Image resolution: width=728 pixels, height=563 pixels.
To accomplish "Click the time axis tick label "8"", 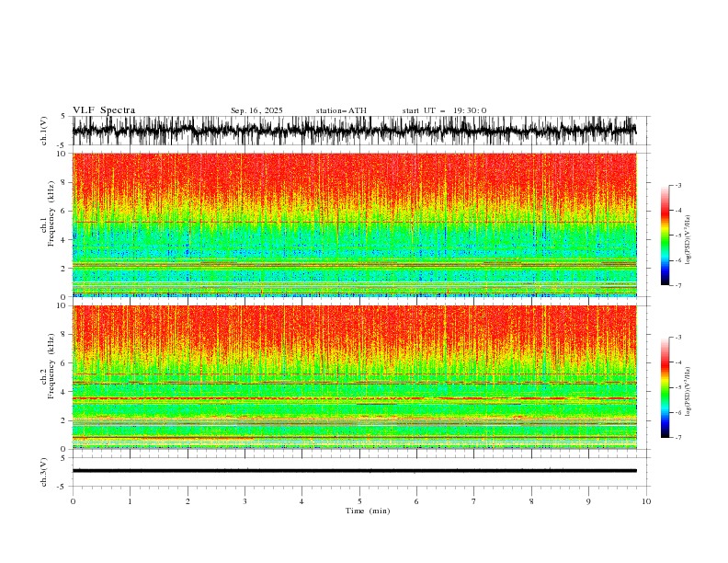I will 531,501.
